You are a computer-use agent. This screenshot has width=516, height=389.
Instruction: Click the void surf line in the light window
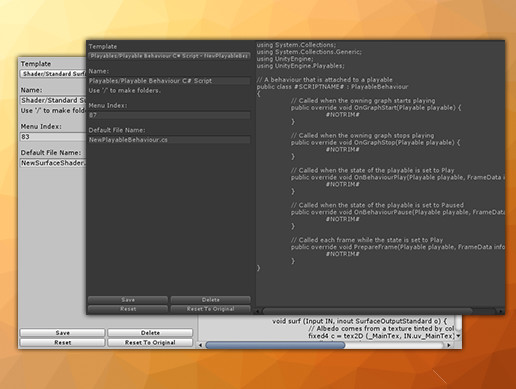[359, 321]
